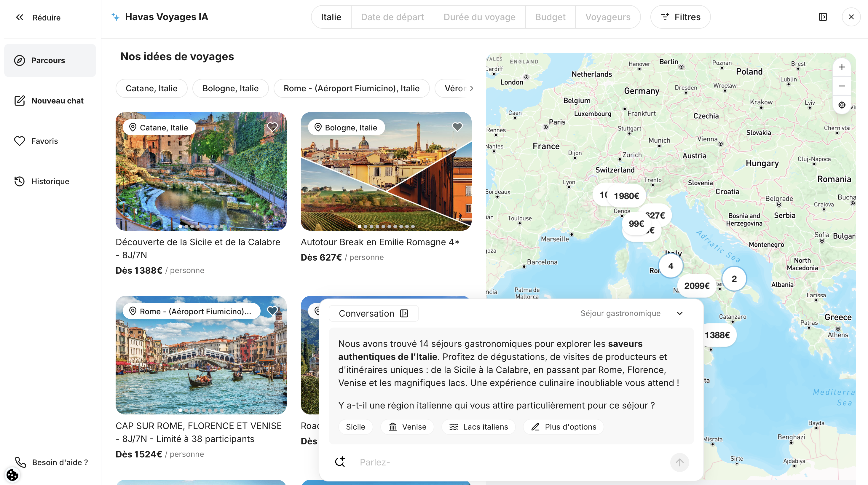This screenshot has width=868, height=485.
Task: Click the 4 cluster marker near Rome
Action: click(671, 266)
